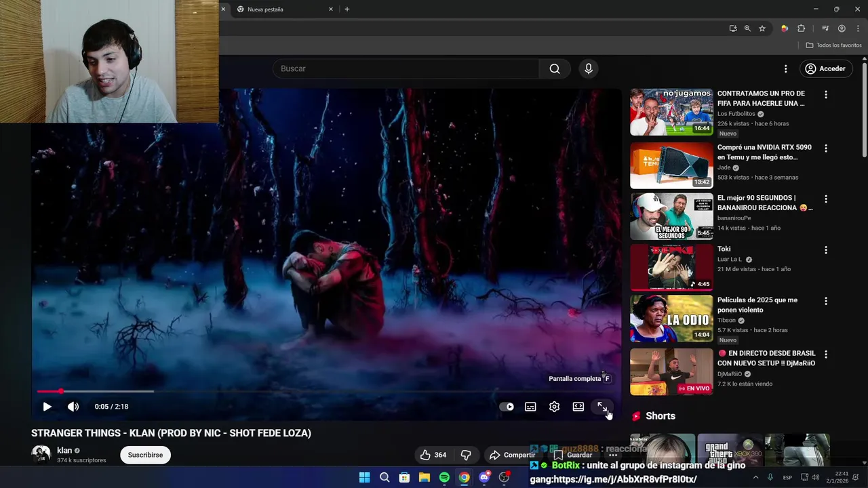This screenshot has width=868, height=488.
Task: Dislike the video with thumbs-down
Action: coord(466,455)
